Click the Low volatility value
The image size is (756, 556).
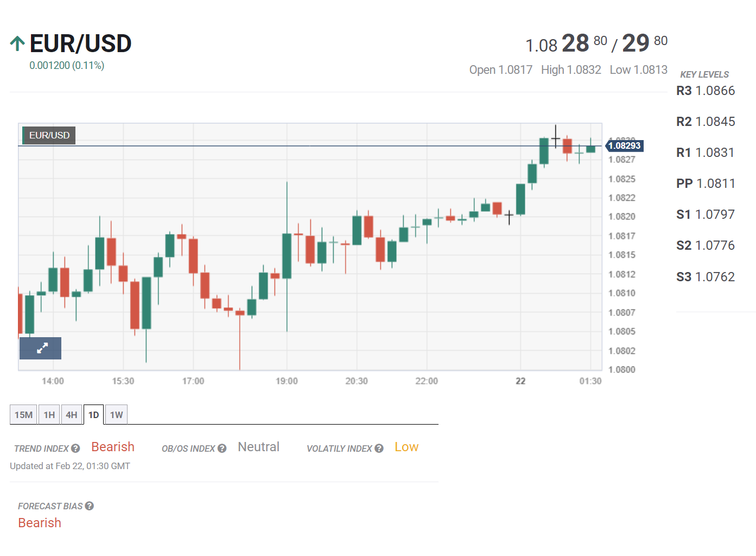point(406,447)
